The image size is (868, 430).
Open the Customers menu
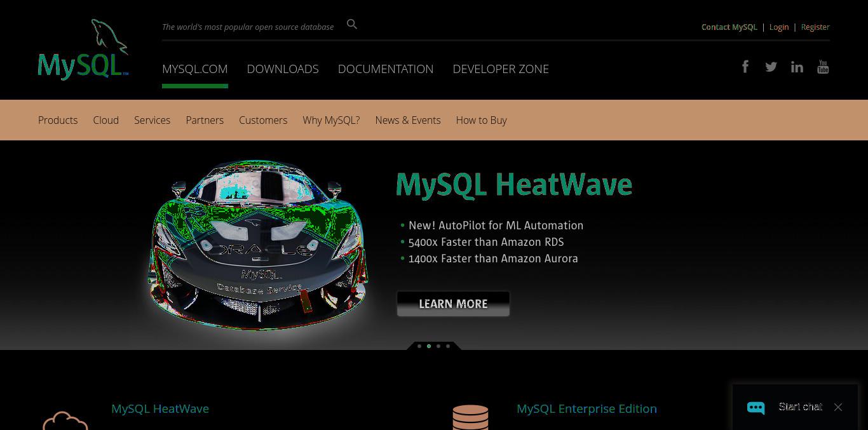(263, 120)
